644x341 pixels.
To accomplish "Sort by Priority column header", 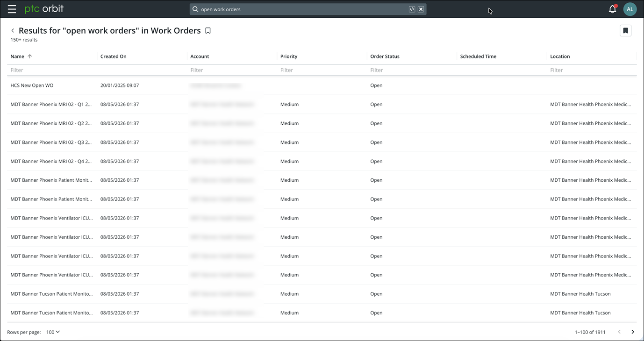I will point(289,57).
